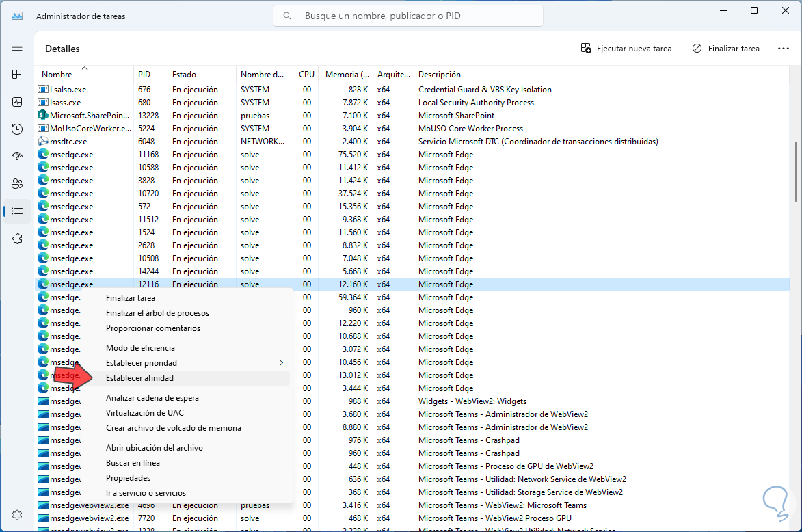The height and width of the screenshot is (532, 802).
Task: Expand the Establecer prioridad submenu
Action: coord(186,362)
